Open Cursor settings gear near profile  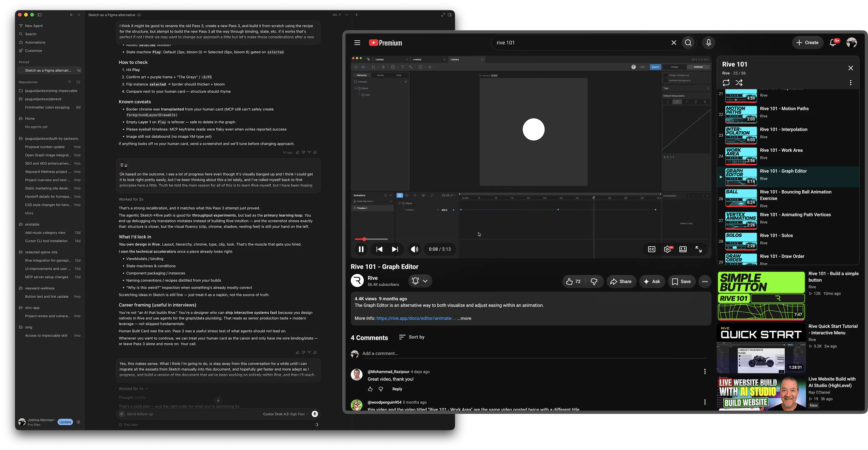(78, 422)
